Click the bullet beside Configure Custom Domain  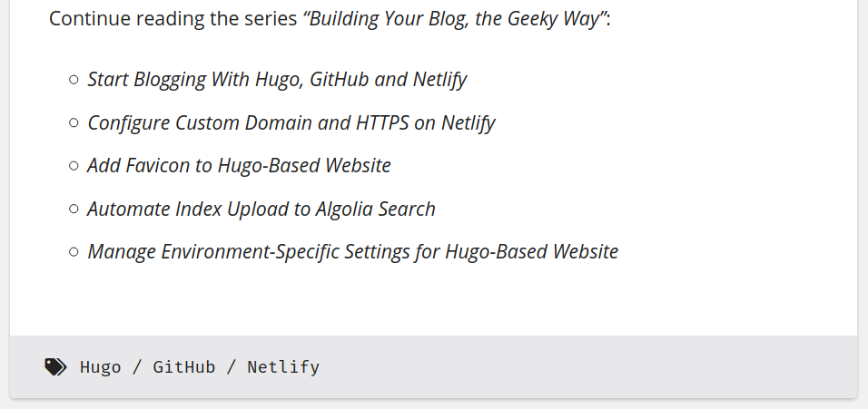tap(74, 122)
